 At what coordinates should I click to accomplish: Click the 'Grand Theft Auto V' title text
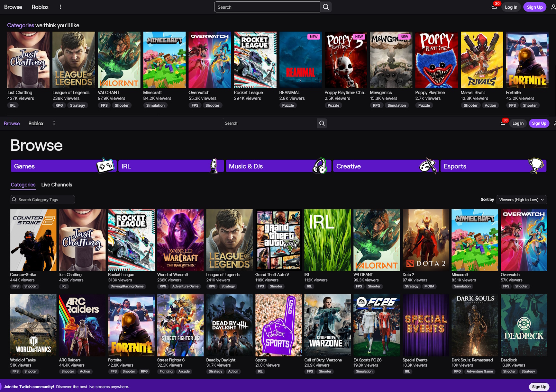point(272,275)
